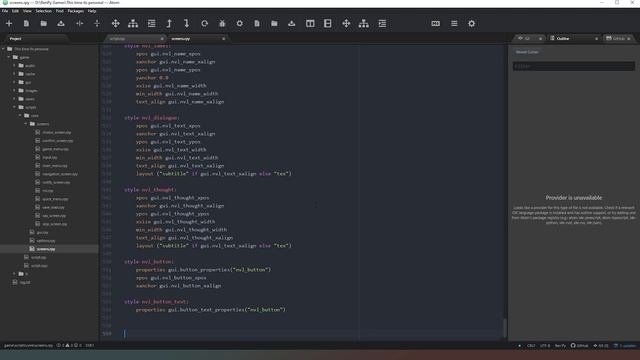Click the circular refresh icon in the toolbar
Viewport: 640px width, 360px height.
204,24
